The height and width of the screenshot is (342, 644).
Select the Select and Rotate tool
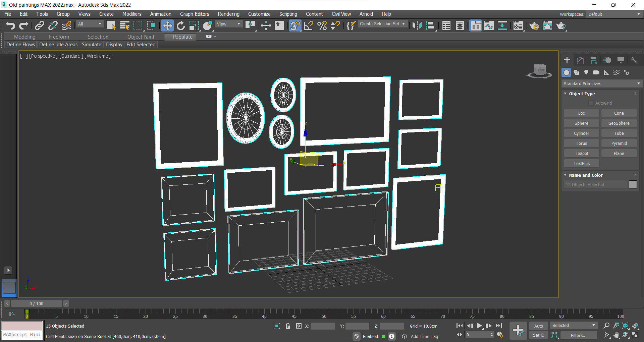click(x=181, y=26)
